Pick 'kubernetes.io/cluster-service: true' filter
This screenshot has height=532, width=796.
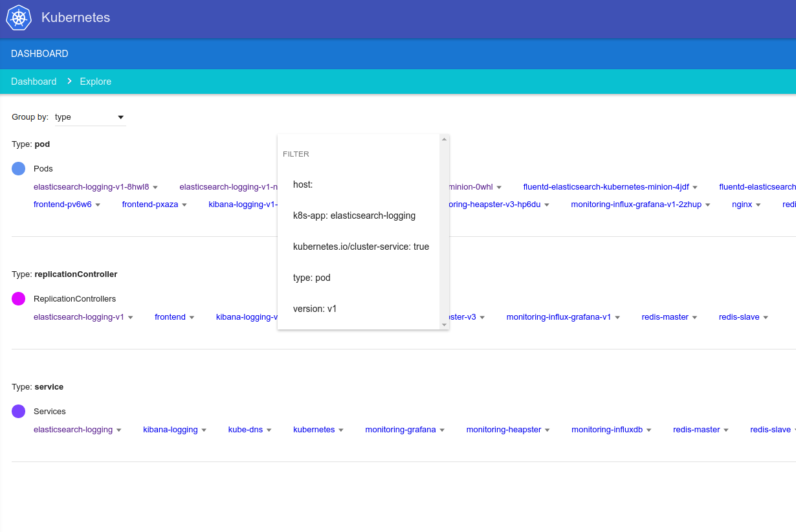tap(360, 247)
